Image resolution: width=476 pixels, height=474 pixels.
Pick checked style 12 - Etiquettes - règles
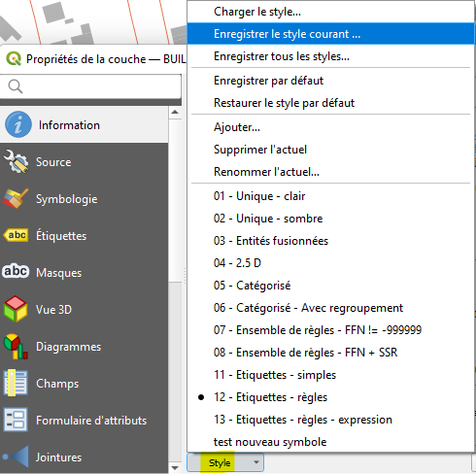[330, 397]
